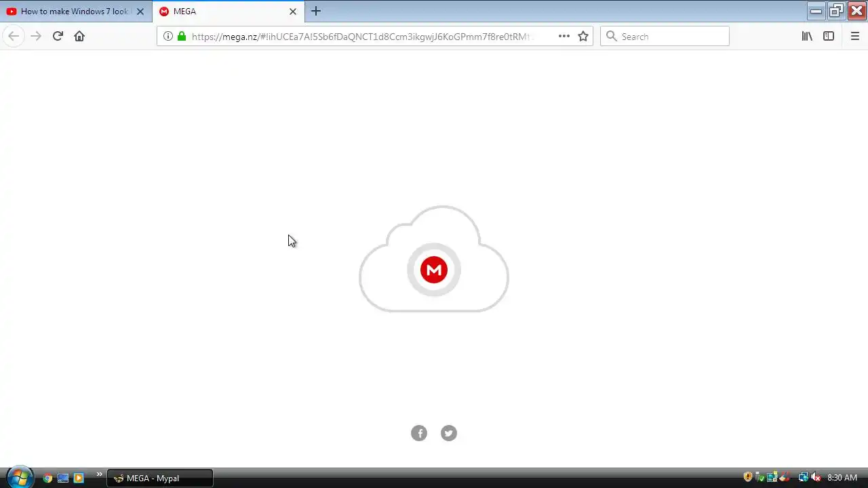Activate MEGA - Mypal taskbar button
This screenshot has width=868, height=488.
point(160,478)
